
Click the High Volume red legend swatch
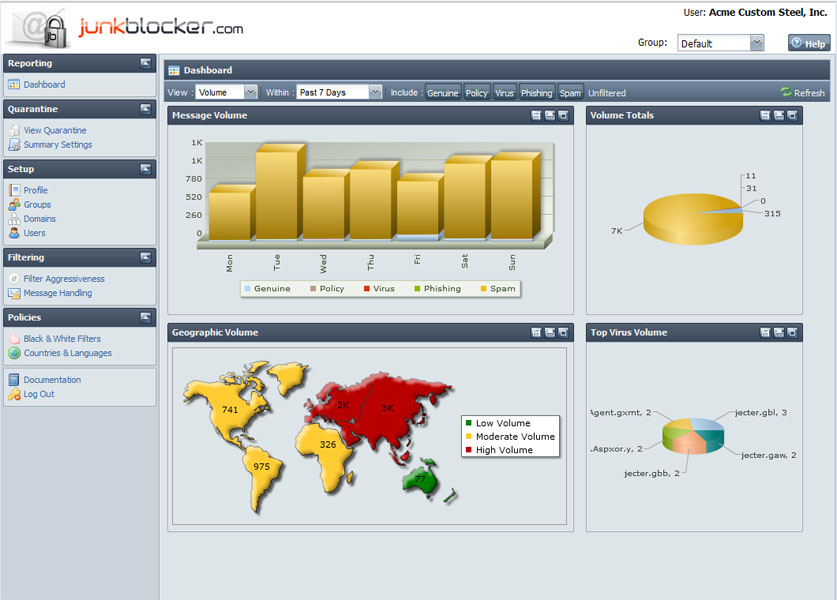469,450
